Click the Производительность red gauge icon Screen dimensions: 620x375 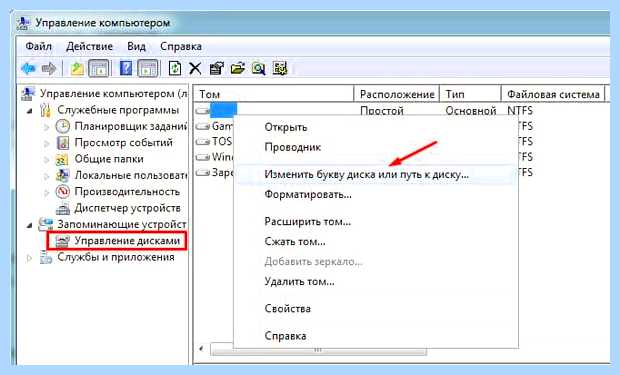click(62, 191)
